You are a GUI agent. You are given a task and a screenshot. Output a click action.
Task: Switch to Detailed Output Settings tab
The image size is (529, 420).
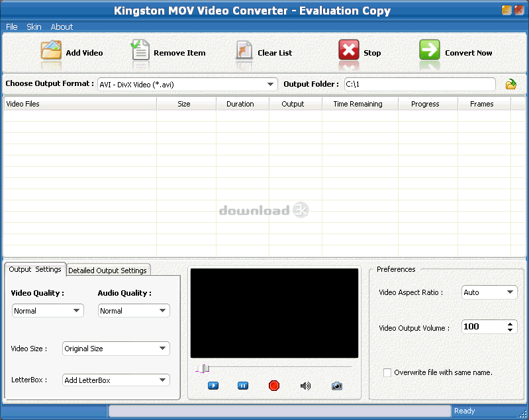tap(108, 271)
